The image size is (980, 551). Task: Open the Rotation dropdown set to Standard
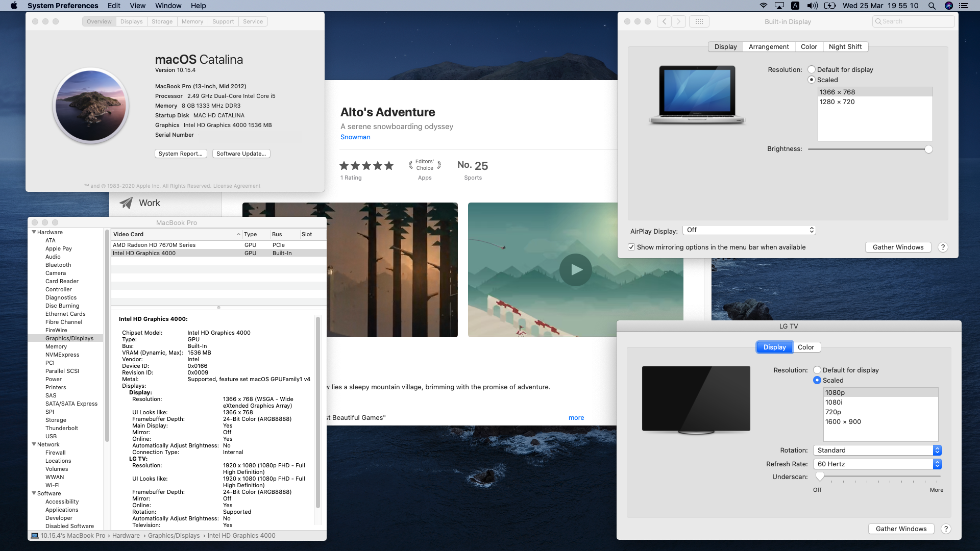point(878,450)
